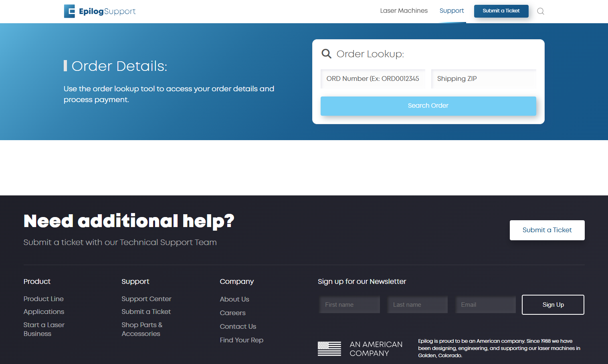
Task: Click Submit a Ticket in the help section
Action: coord(547,230)
